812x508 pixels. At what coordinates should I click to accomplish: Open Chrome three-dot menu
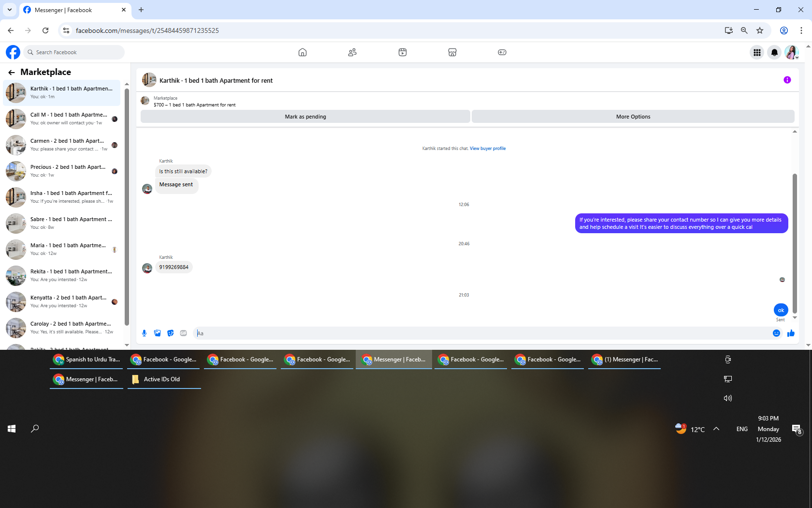[x=801, y=30]
